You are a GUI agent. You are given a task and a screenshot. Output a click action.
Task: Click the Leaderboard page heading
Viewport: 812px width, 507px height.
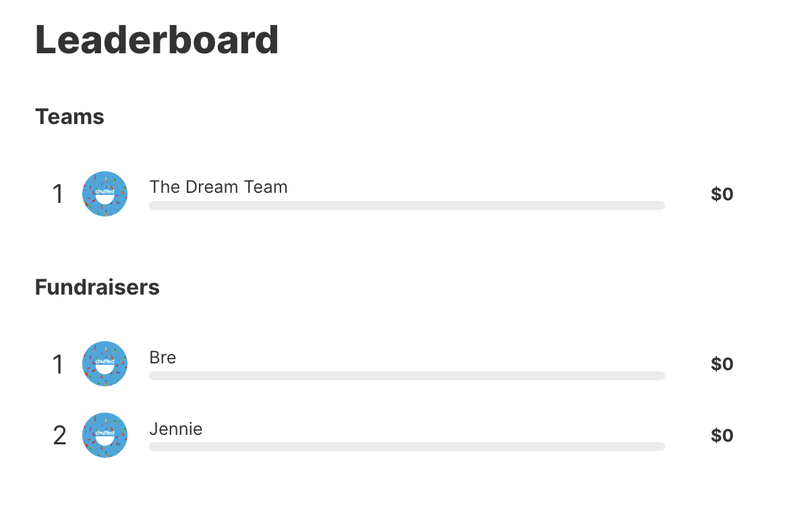click(157, 40)
